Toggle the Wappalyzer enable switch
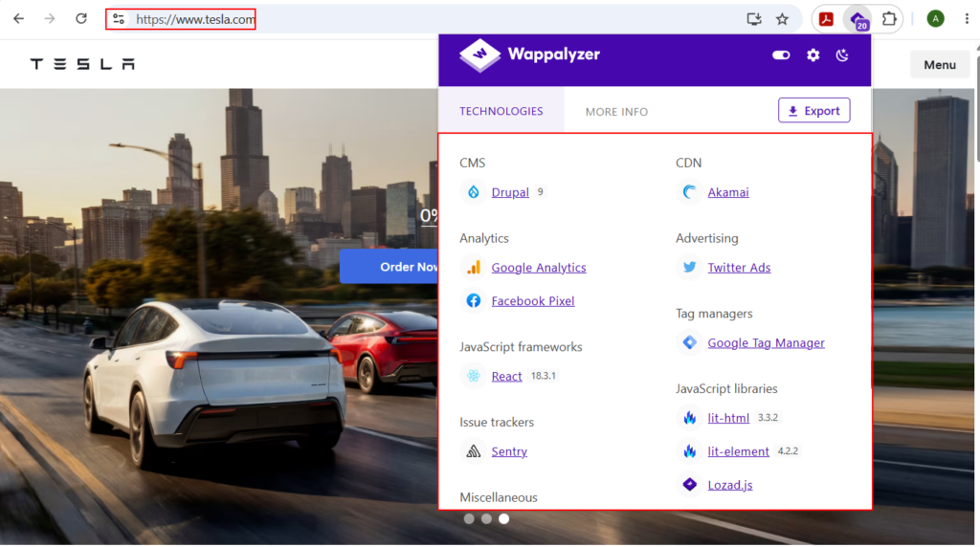Viewport: 980px width, 547px height. [781, 55]
